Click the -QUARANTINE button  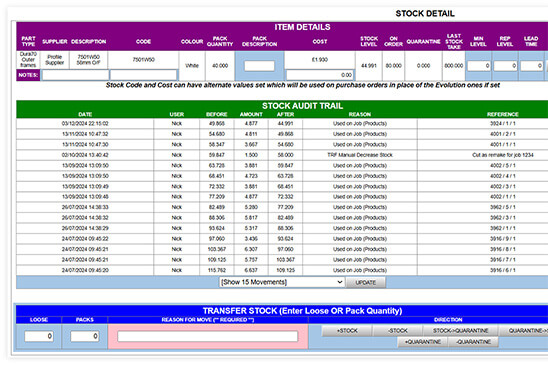pyautogui.click(x=474, y=342)
